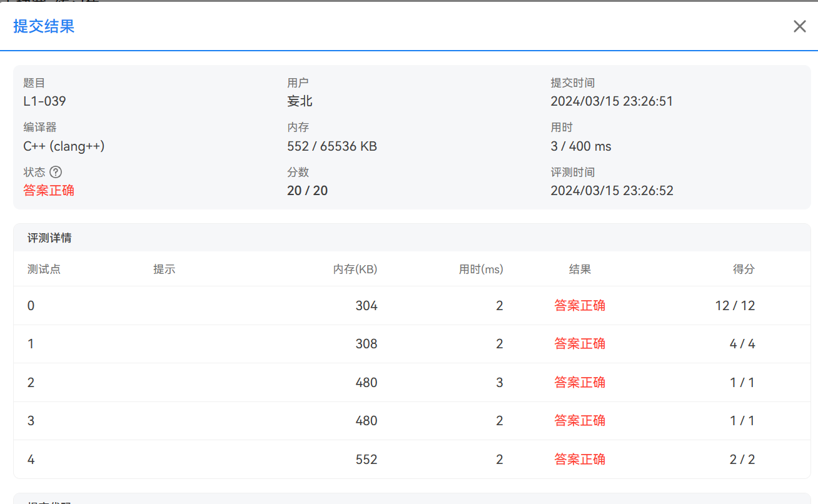The height and width of the screenshot is (504, 818).
Task: Click the 4 / 4 score cell
Action: (x=742, y=344)
